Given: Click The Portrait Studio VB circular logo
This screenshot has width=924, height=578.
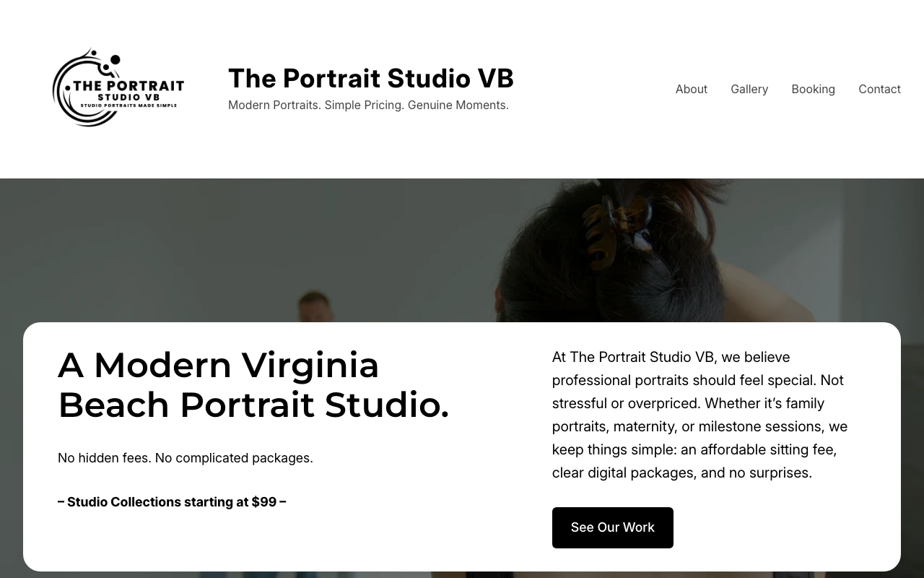Looking at the screenshot, I should [118, 88].
